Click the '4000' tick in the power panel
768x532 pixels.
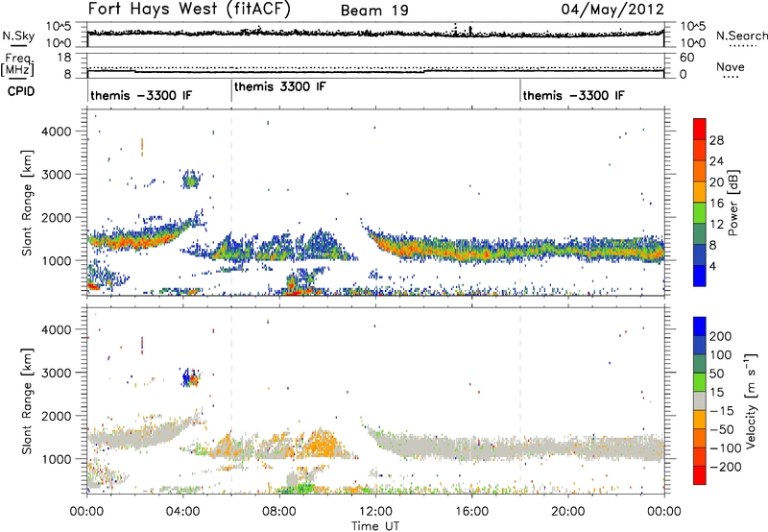56,132
